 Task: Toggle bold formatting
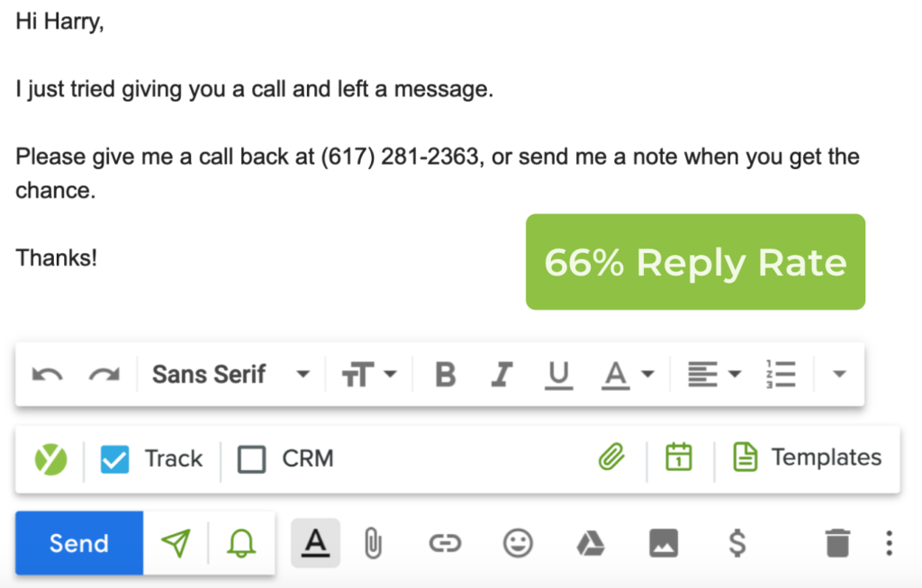click(445, 373)
